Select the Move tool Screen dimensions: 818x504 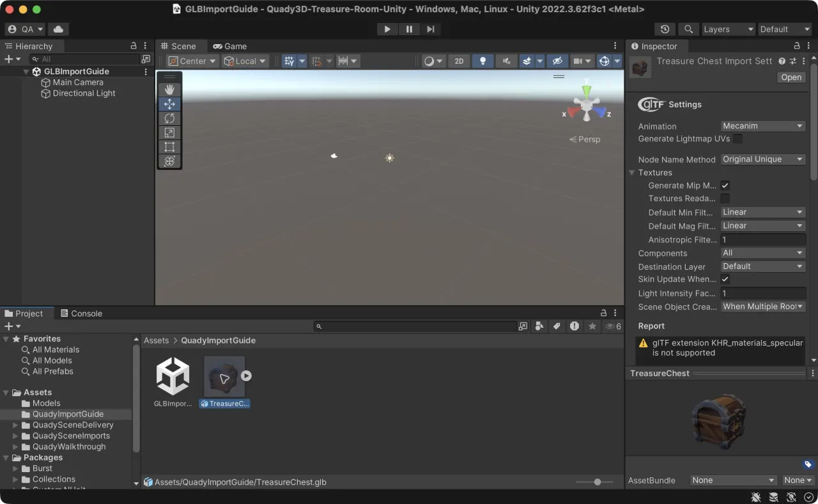pyautogui.click(x=169, y=104)
